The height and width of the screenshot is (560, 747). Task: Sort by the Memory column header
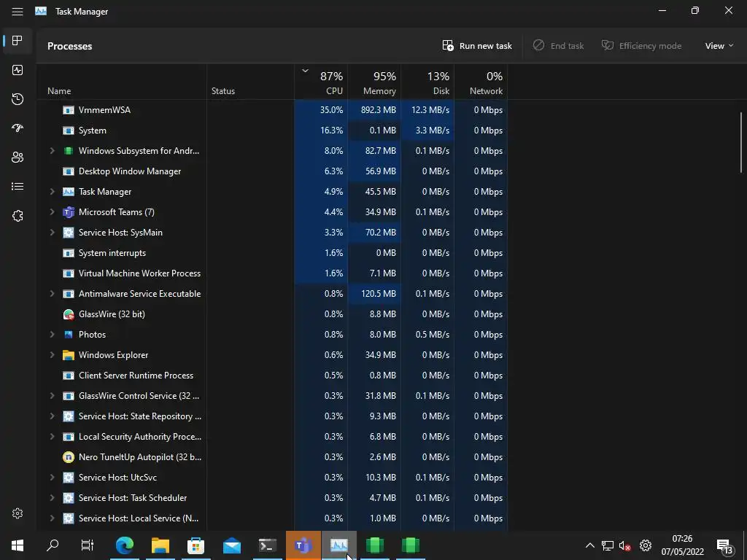pos(374,82)
